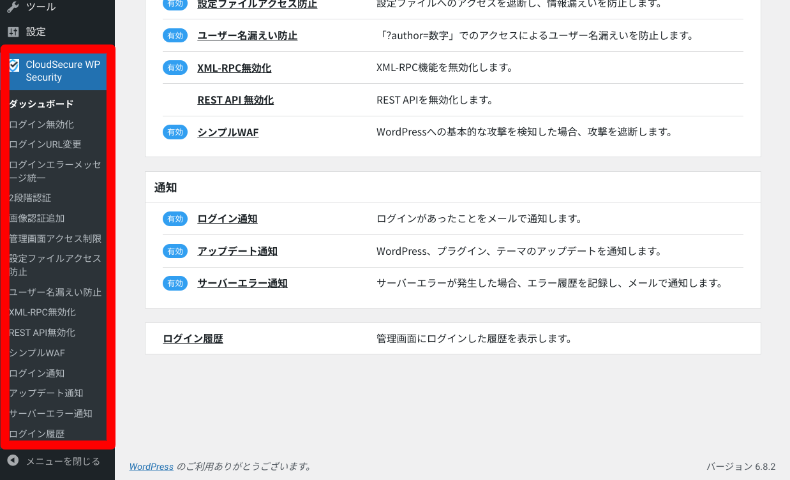Open CloudSecure WP Security menu
Viewport: 790px width, 480px height.
click(58, 71)
